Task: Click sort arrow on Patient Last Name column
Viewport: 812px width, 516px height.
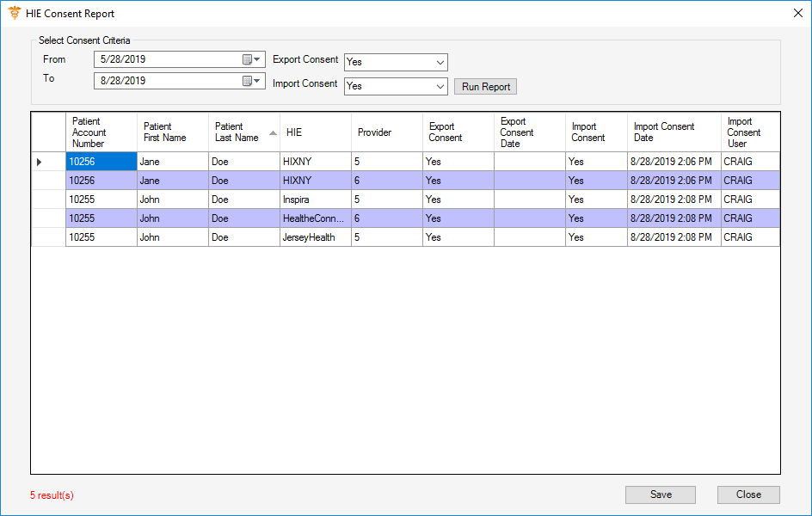Action: tap(273, 132)
